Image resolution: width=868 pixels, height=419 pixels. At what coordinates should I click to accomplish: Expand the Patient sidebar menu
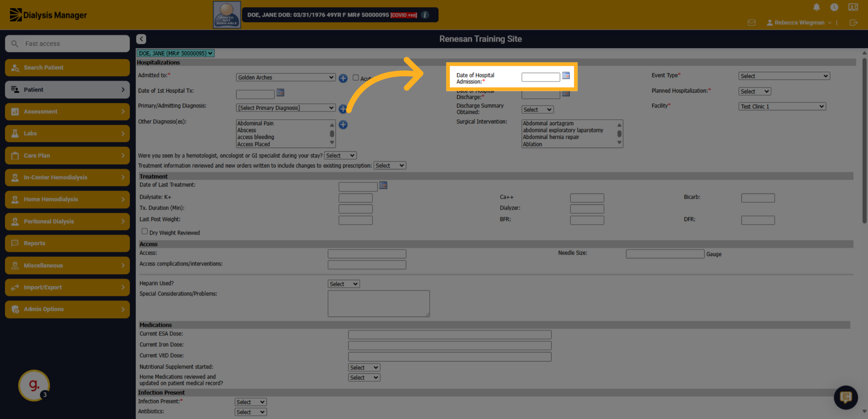click(67, 90)
